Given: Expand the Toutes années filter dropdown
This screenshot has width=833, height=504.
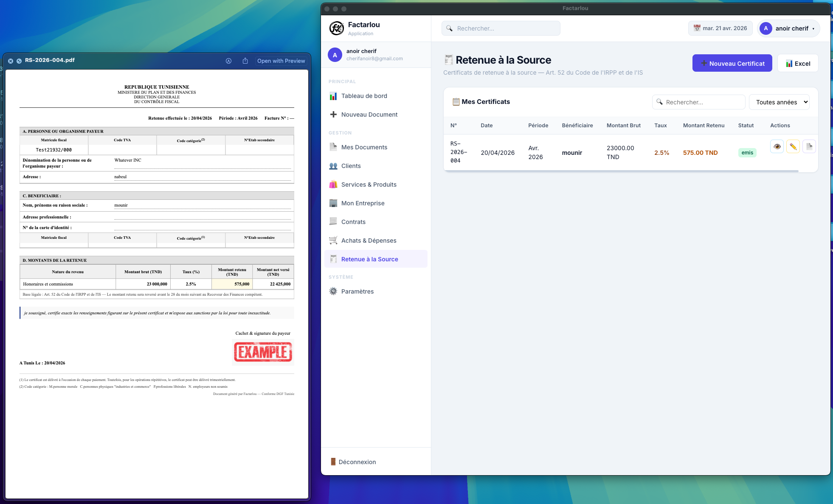Looking at the screenshot, I should click(x=779, y=102).
